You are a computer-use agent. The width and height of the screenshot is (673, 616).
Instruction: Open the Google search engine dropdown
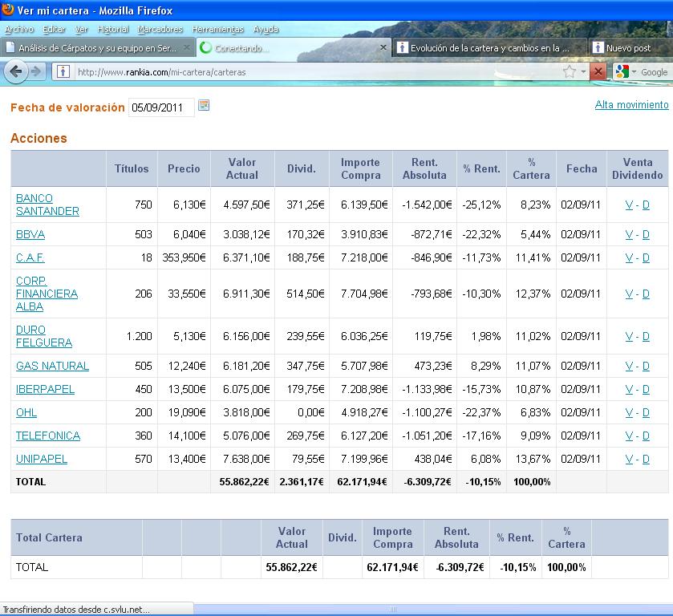tap(626, 71)
